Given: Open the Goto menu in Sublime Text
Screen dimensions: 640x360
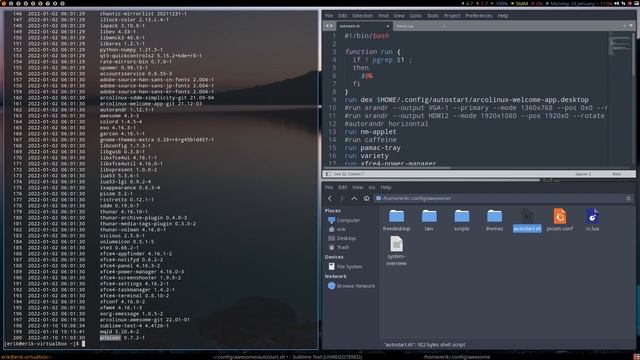Looking at the screenshot, I should pos(416,16).
